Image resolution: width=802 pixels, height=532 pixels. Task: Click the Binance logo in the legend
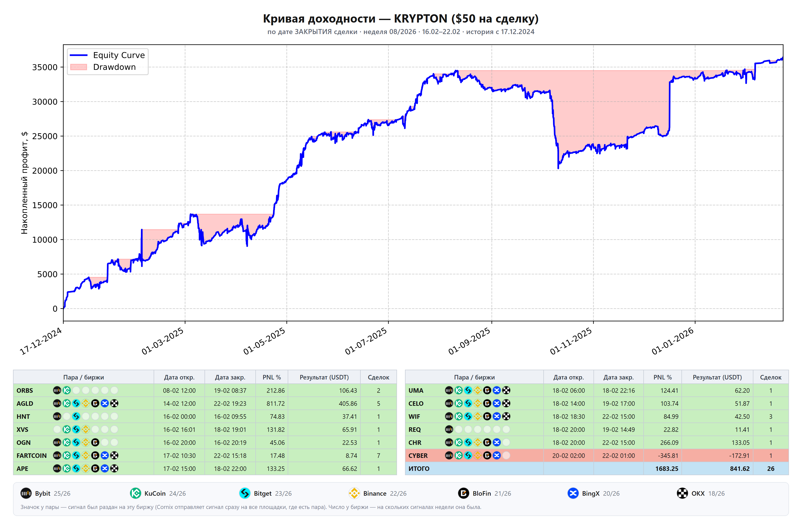tap(354, 493)
